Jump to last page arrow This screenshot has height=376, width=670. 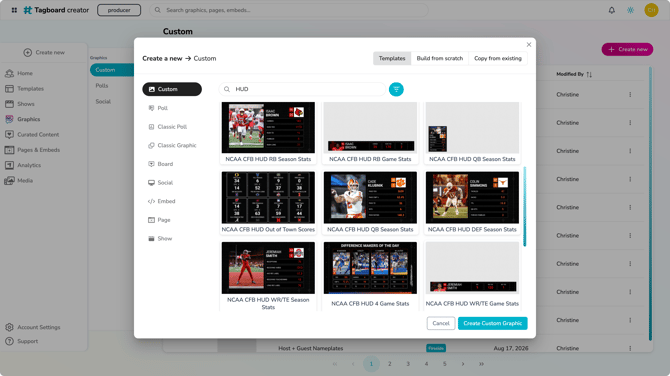[x=481, y=364]
